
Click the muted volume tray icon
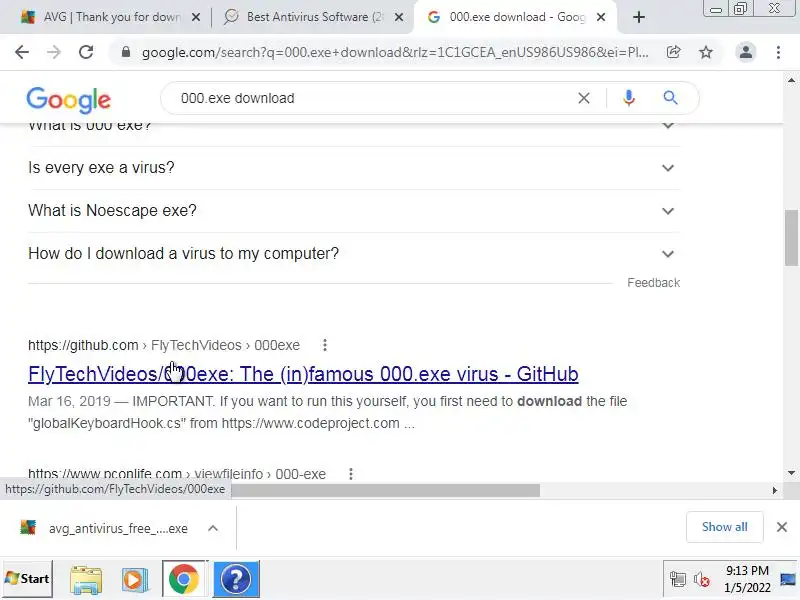[x=702, y=580]
